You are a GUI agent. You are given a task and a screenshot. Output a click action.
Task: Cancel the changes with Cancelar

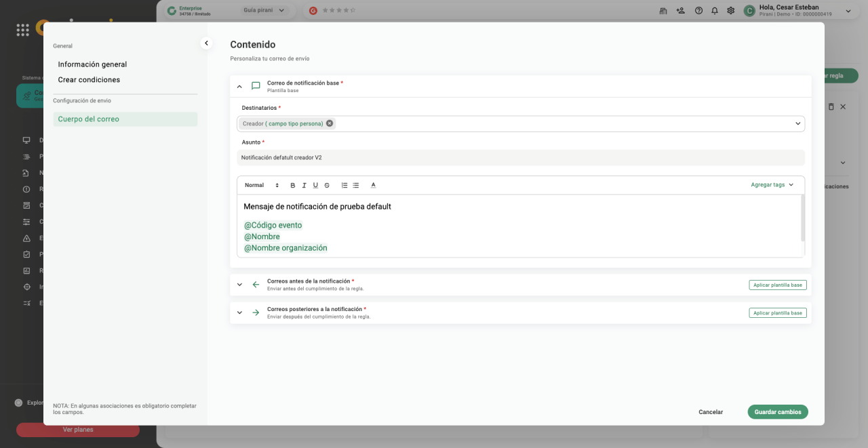(x=711, y=412)
